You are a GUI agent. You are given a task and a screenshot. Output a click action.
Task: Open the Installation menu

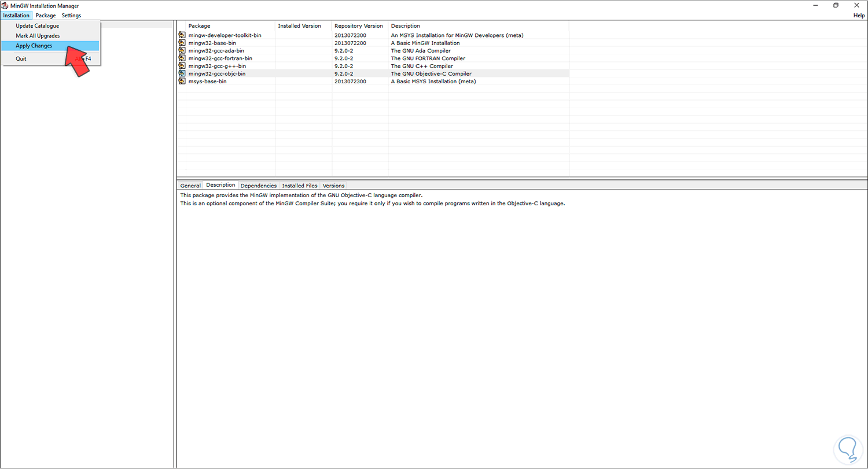click(x=16, y=15)
